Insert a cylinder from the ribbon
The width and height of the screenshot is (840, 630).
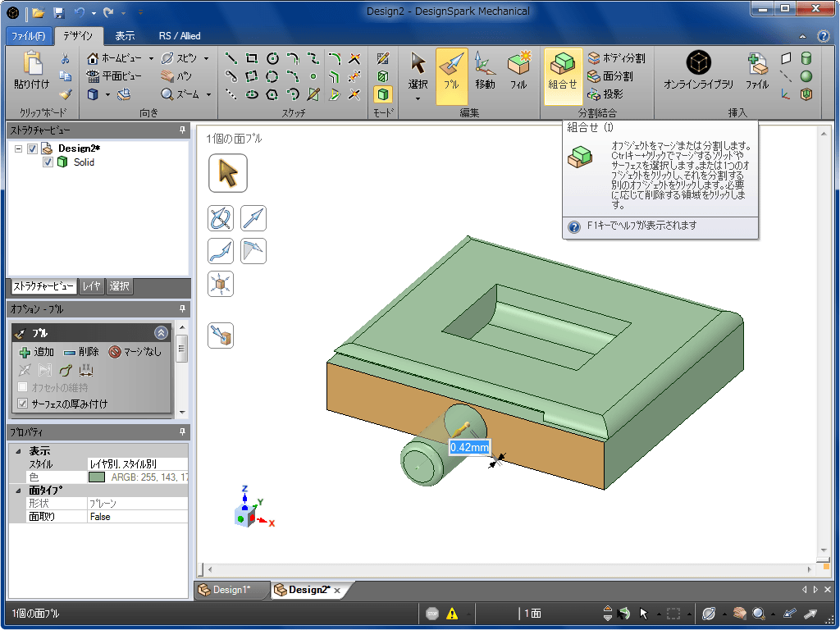[x=806, y=58]
